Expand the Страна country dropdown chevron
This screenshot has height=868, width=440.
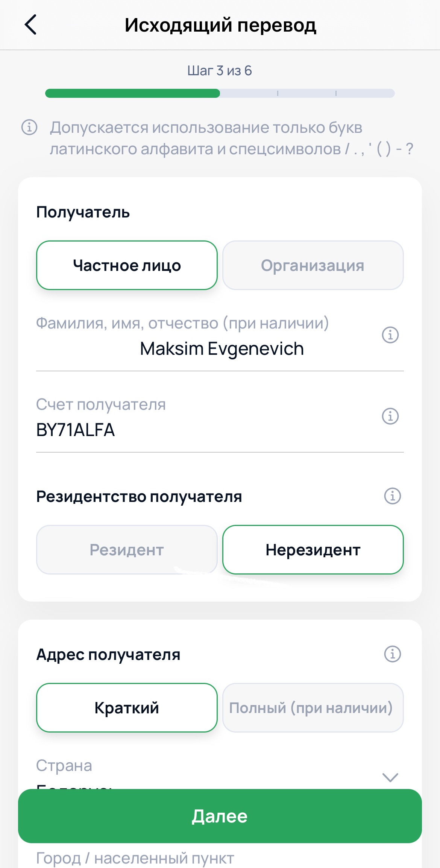(x=390, y=777)
